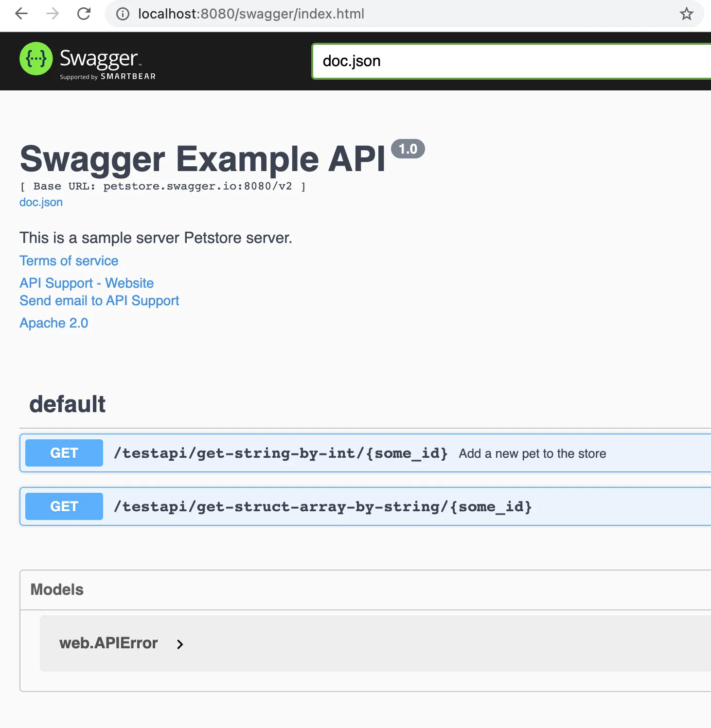Go back with the browser back arrow
711x728 pixels.
tap(21, 14)
